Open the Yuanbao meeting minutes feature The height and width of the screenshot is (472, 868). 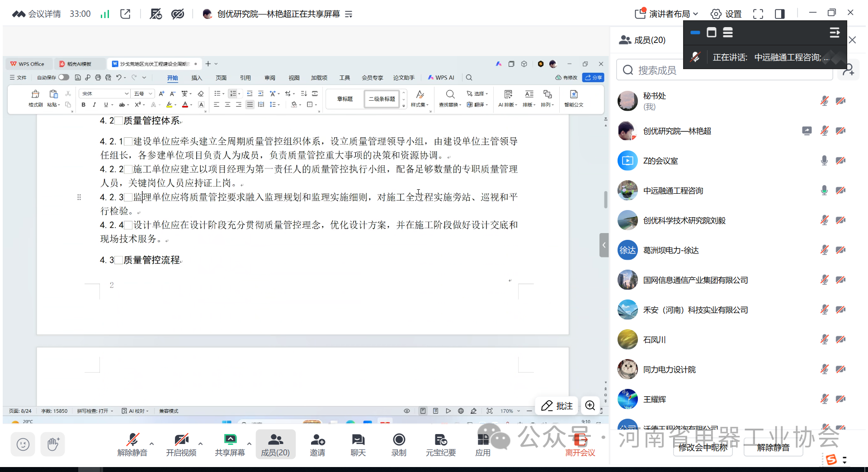click(441, 444)
